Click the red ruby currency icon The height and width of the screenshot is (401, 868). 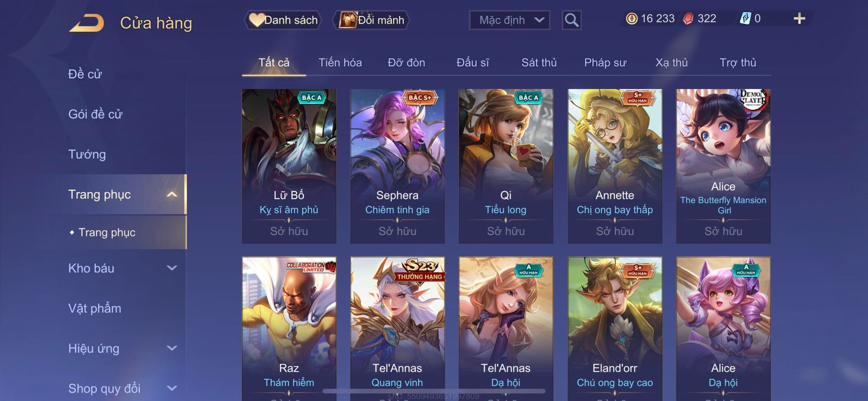click(x=688, y=19)
